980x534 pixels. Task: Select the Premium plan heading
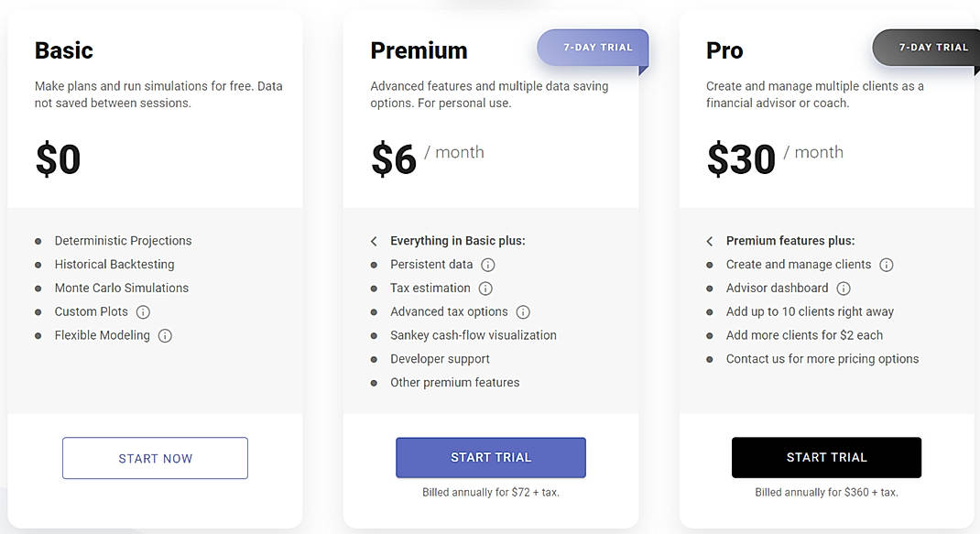[419, 50]
